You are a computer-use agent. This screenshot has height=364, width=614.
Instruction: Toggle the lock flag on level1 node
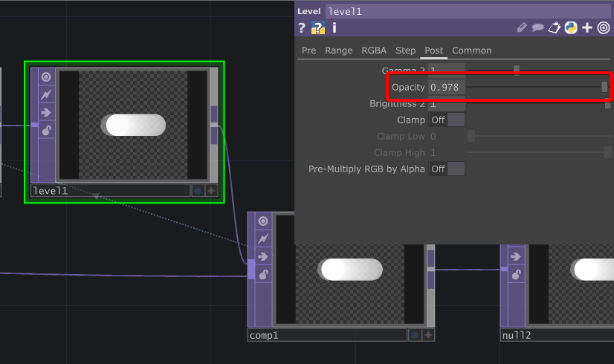pos(46,130)
